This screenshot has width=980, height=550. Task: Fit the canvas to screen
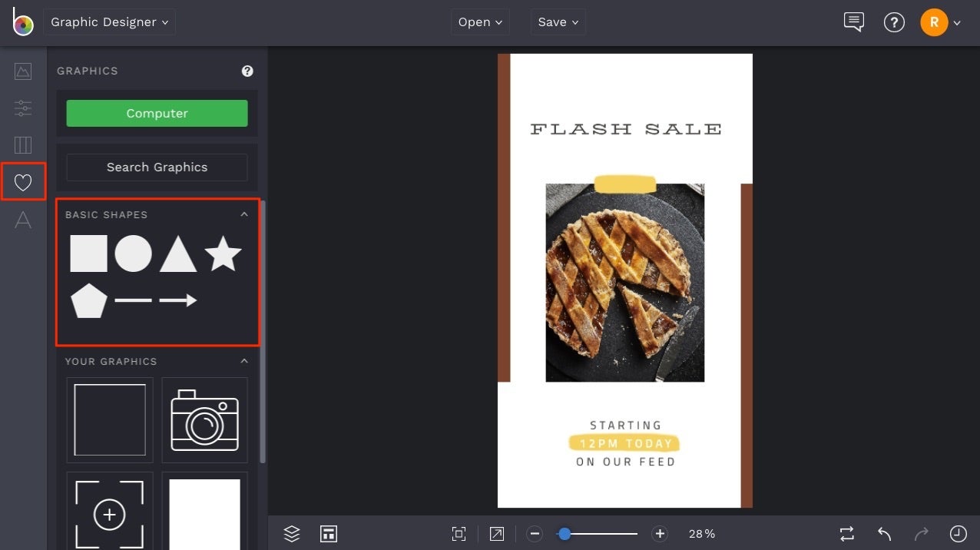click(x=459, y=533)
